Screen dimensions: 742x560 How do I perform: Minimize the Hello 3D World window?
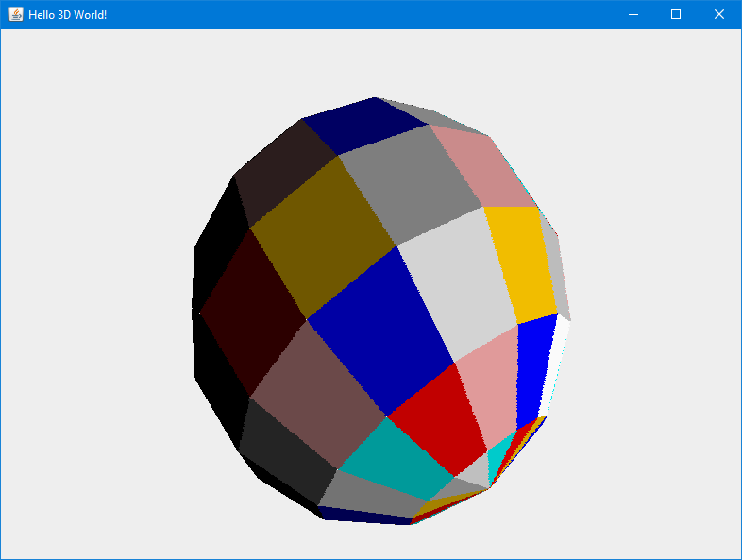[633, 14]
